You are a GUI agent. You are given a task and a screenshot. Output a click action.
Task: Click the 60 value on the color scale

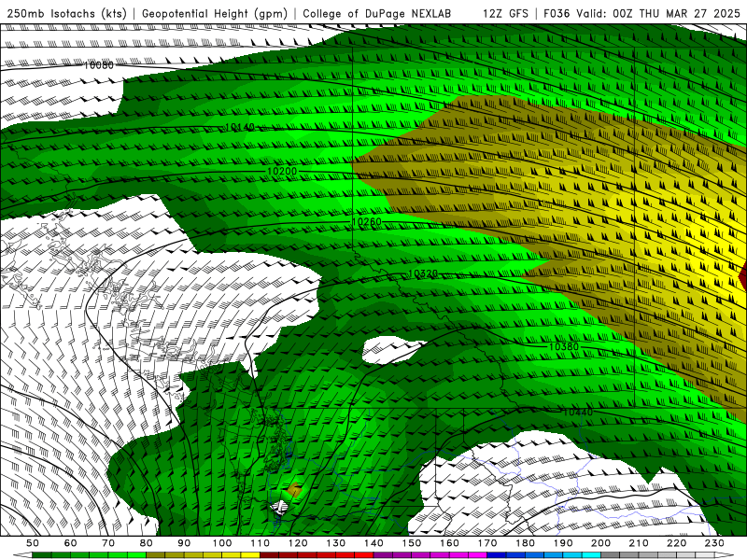[x=70, y=543]
